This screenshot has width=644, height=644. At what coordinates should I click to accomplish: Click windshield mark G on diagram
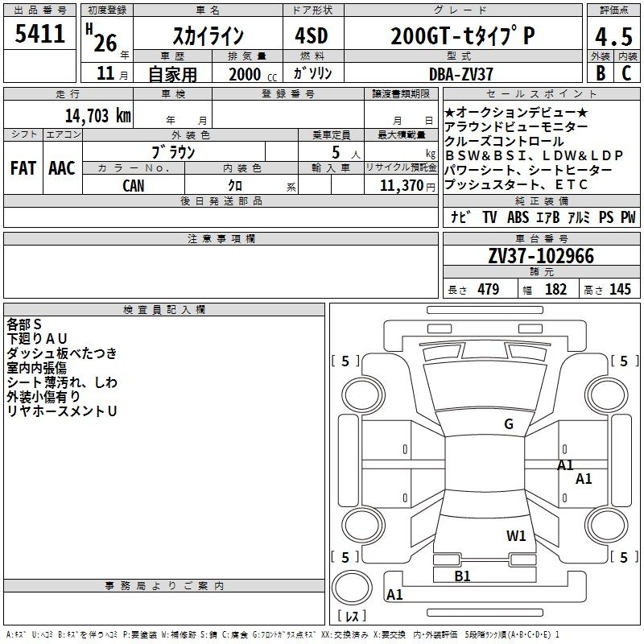click(509, 424)
